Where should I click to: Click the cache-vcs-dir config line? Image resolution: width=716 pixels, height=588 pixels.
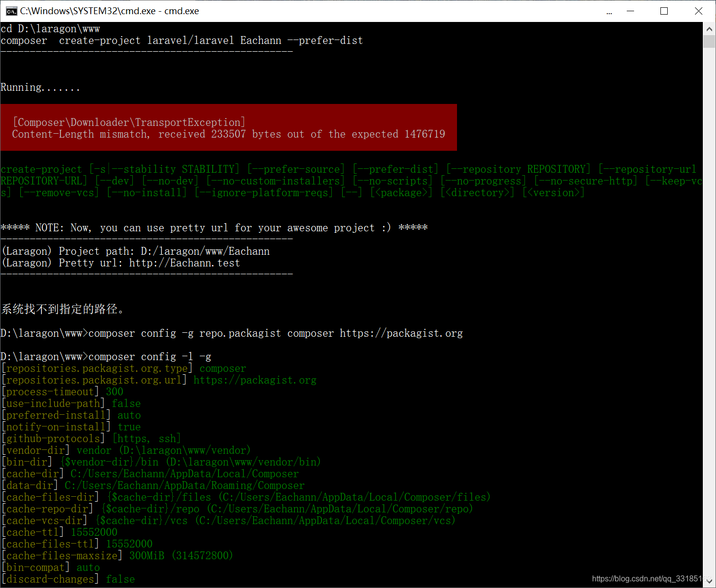coord(229,521)
